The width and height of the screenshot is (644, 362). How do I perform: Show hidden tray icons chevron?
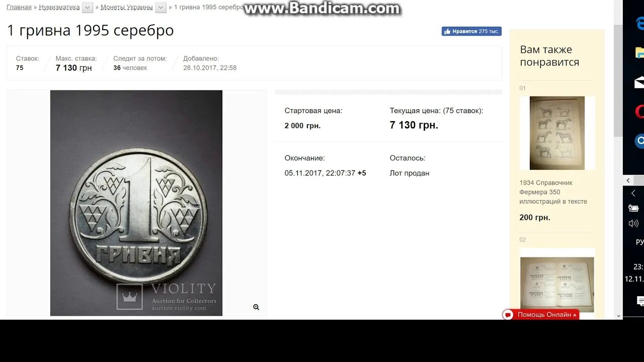point(633,193)
